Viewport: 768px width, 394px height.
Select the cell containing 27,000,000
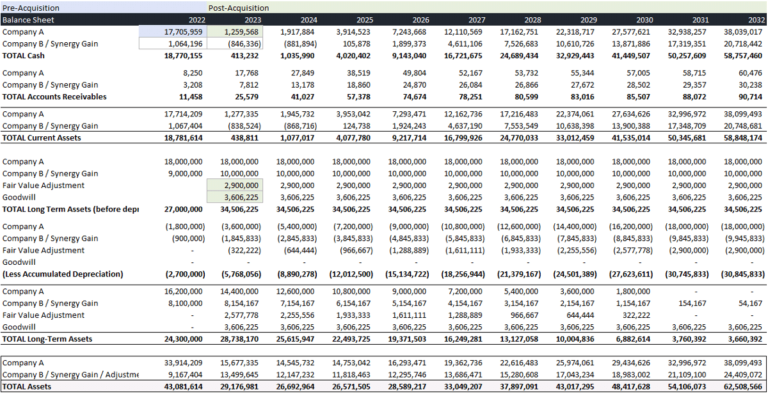click(183, 209)
